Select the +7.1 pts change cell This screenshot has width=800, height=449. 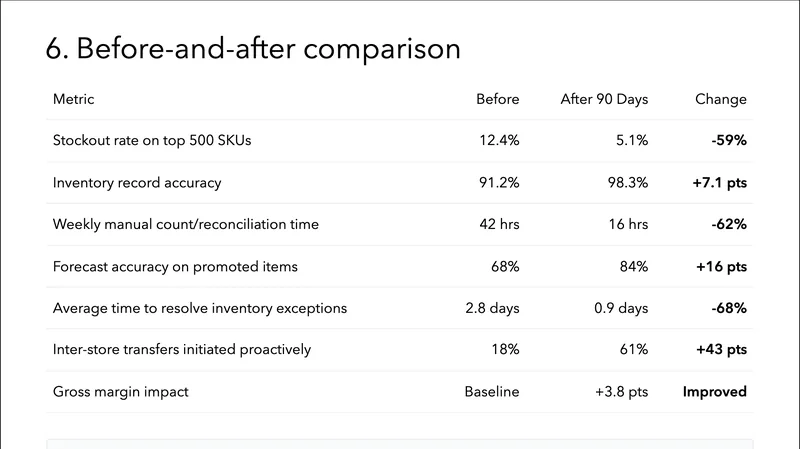pyautogui.click(x=718, y=183)
